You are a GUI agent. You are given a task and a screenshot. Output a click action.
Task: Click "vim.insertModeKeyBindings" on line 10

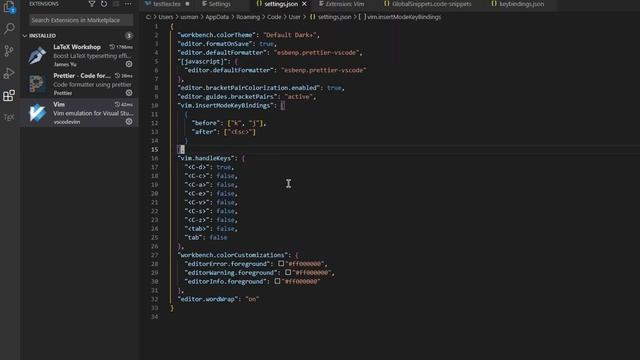(226, 105)
